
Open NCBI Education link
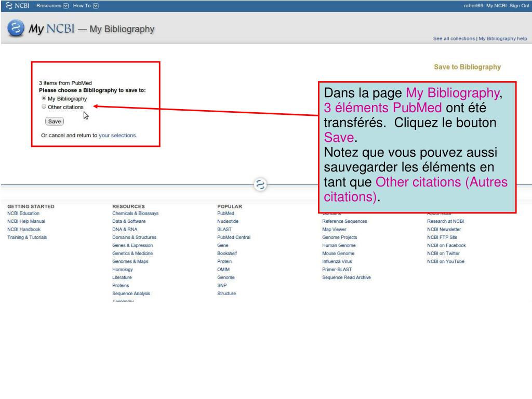coord(23,214)
